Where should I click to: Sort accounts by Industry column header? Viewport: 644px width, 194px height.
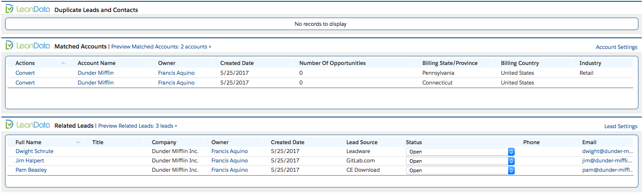coord(590,63)
